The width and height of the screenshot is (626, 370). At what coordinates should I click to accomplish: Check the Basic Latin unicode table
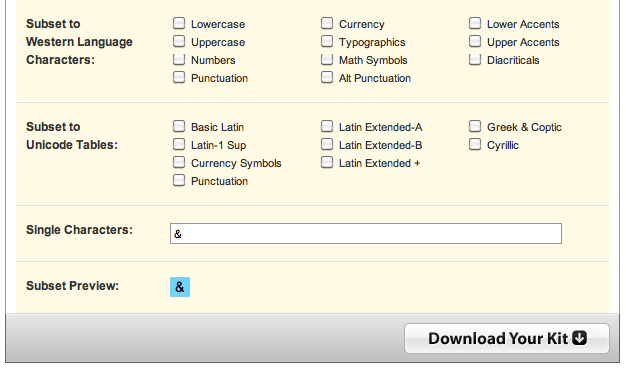tap(179, 126)
